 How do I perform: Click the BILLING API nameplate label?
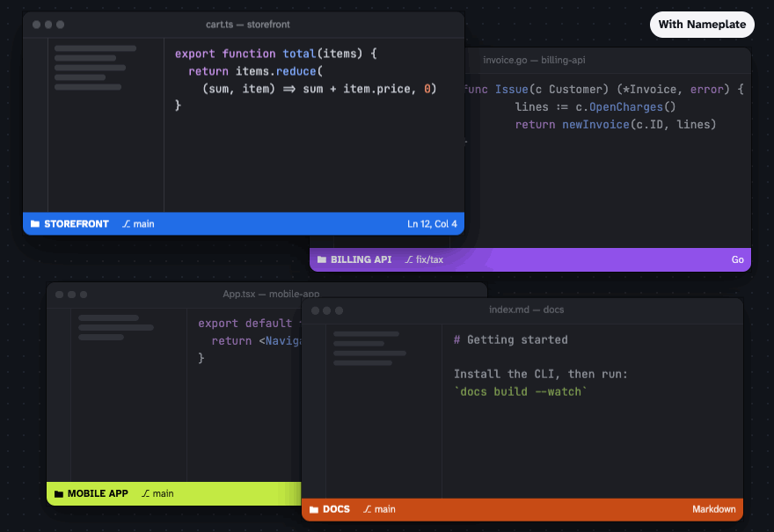click(x=361, y=259)
